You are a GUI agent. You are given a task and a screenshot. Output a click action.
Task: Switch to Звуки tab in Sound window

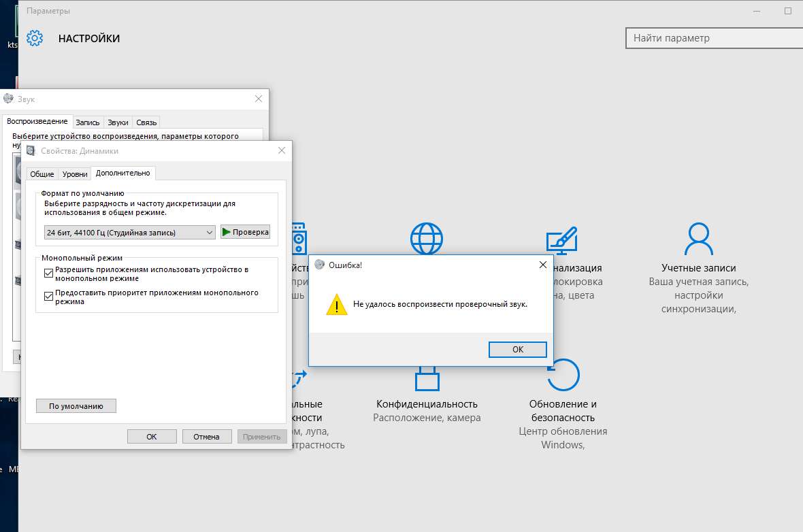pos(118,122)
